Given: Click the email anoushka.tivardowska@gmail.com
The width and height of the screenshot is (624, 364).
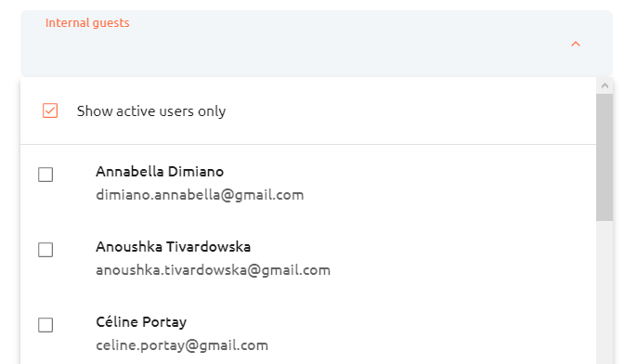Looking at the screenshot, I should pos(213,270).
